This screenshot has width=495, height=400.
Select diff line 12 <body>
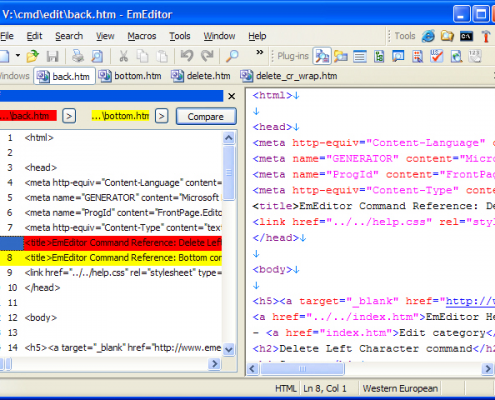point(111,318)
